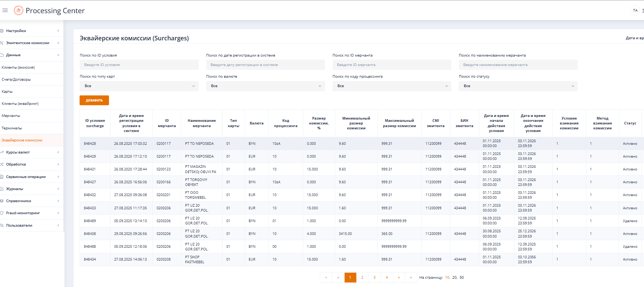
Task: Click the Настройки gear icon
Action: [2, 31]
